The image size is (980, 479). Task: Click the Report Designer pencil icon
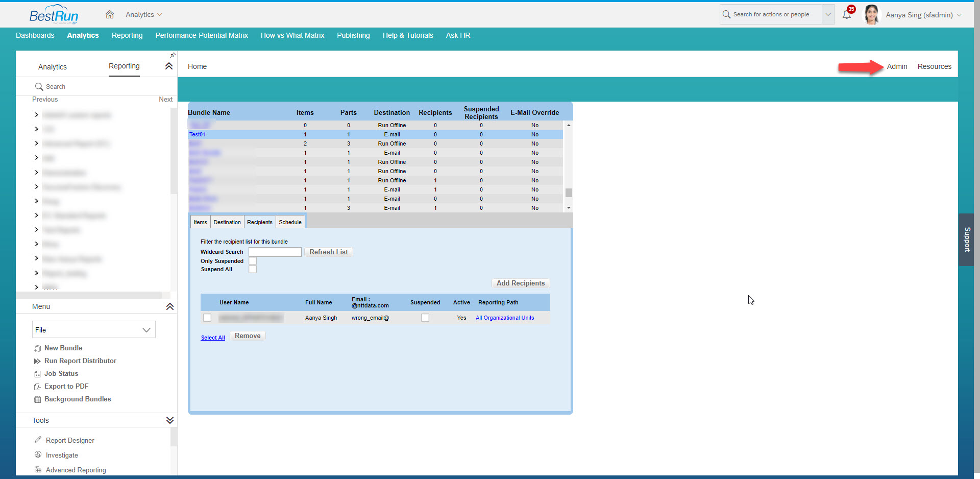click(38, 440)
